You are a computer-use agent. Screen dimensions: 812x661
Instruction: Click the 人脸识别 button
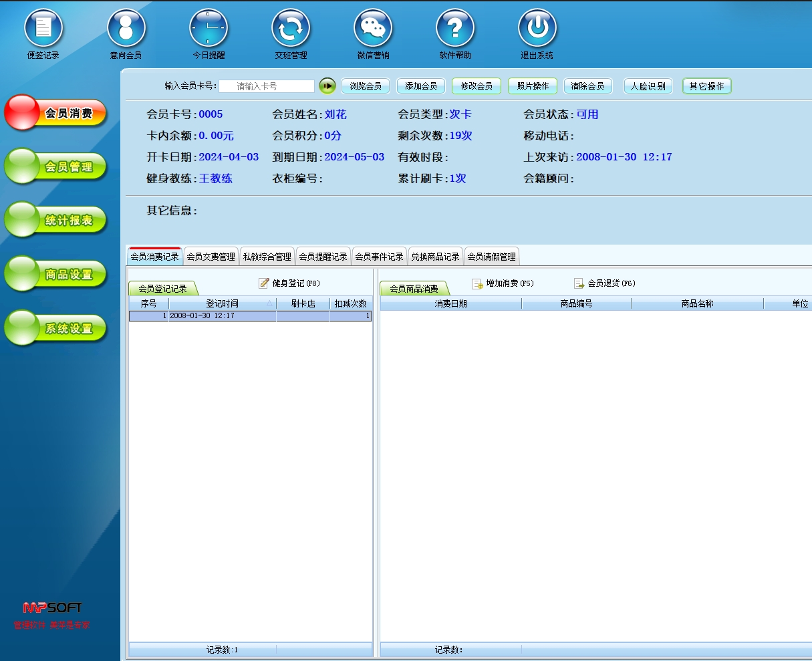pos(648,86)
